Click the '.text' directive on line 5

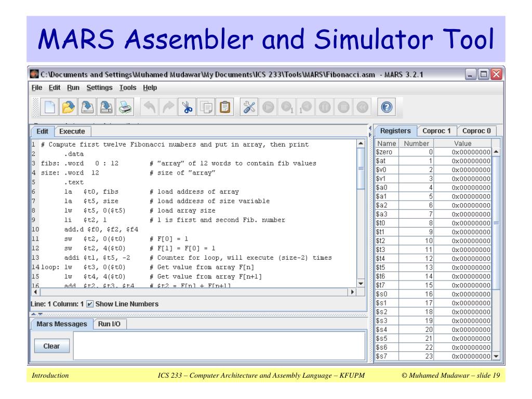click(74, 182)
